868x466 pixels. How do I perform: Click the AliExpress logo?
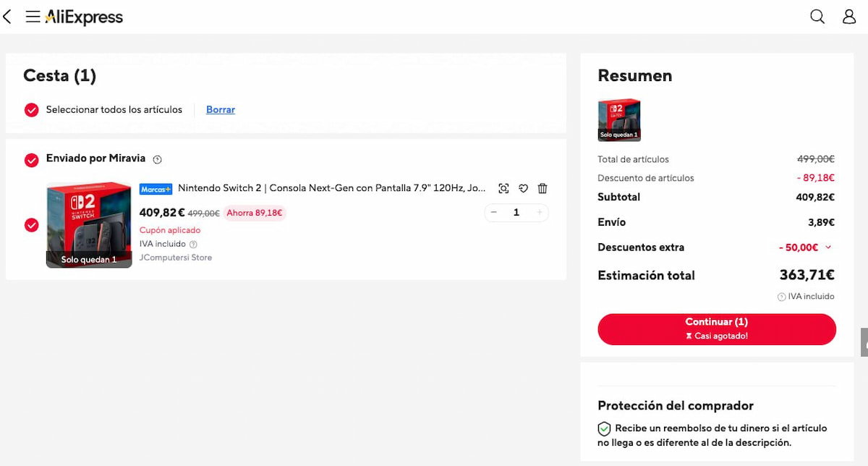pos(84,17)
